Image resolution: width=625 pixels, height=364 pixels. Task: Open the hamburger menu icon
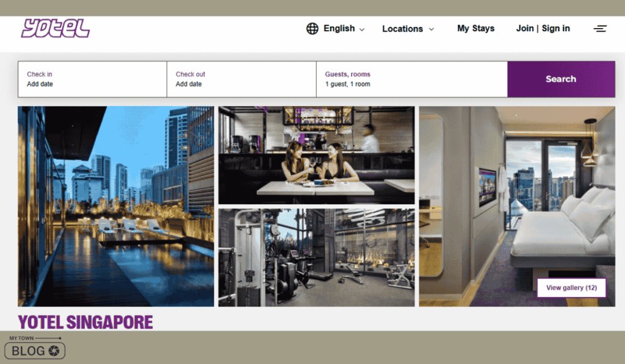coord(600,29)
